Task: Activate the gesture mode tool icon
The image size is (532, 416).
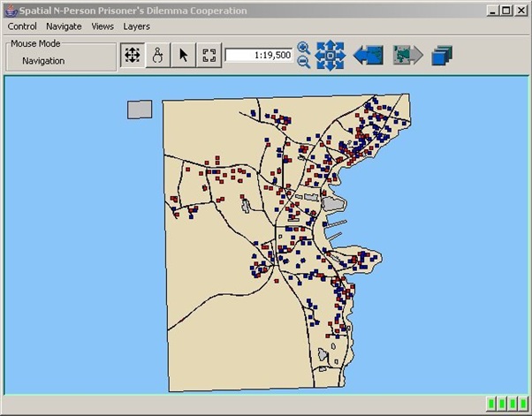Action: coord(158,55)
